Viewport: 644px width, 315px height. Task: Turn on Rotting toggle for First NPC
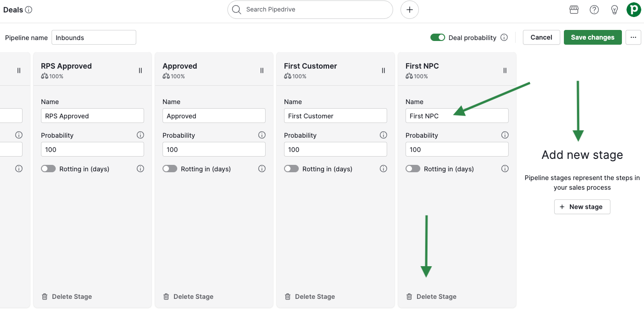point(413,169)
